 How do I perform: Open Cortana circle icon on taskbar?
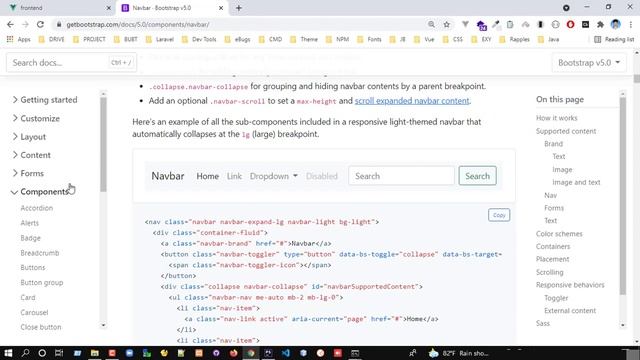42,353
